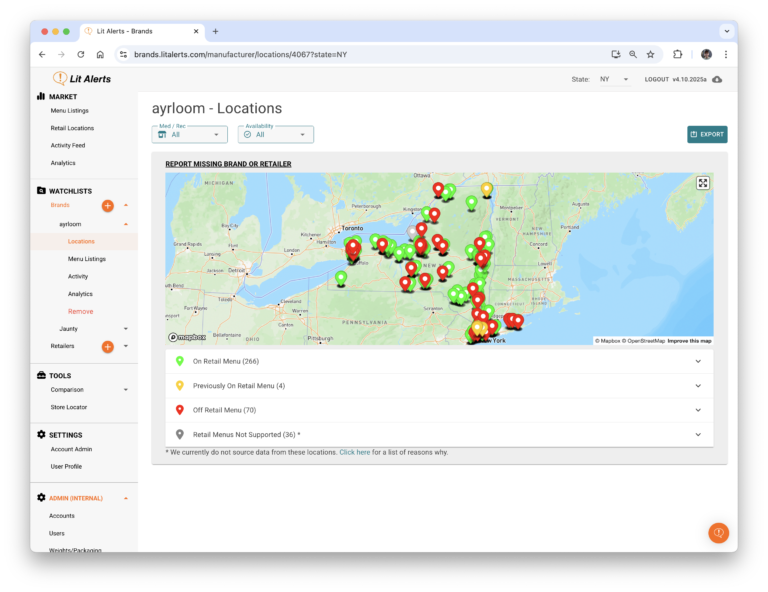Click Report Missing Brand or Retailer link

[228, 164]
